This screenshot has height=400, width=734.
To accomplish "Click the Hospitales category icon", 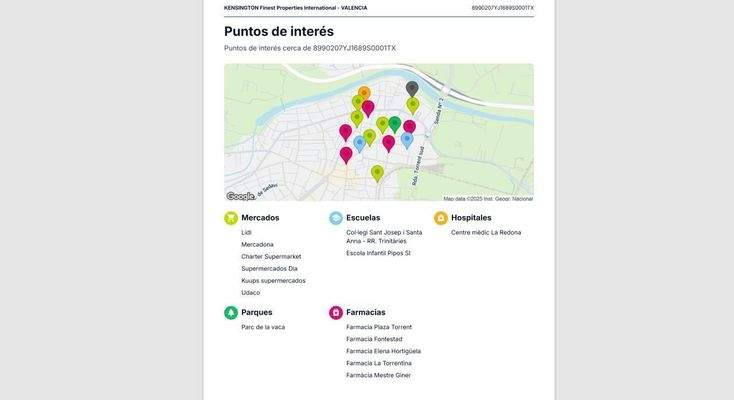I will (441, 218).
